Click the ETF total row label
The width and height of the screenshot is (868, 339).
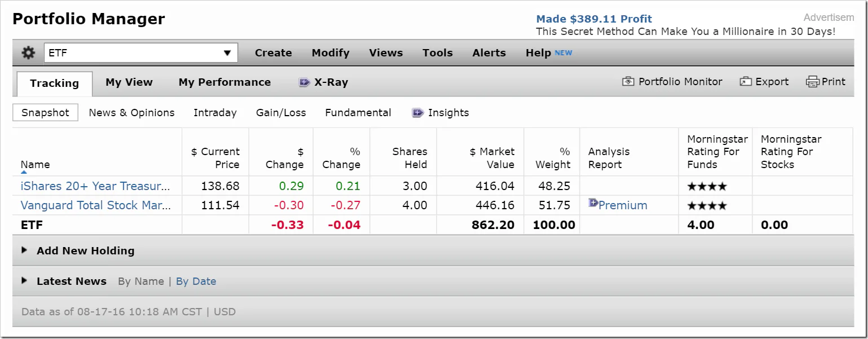[32, 225]
